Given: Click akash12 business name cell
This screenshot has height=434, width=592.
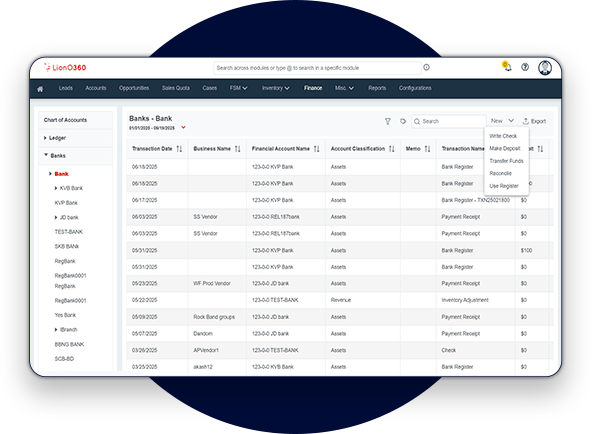Looking at the screenshot, I should (x=203, y=367).
